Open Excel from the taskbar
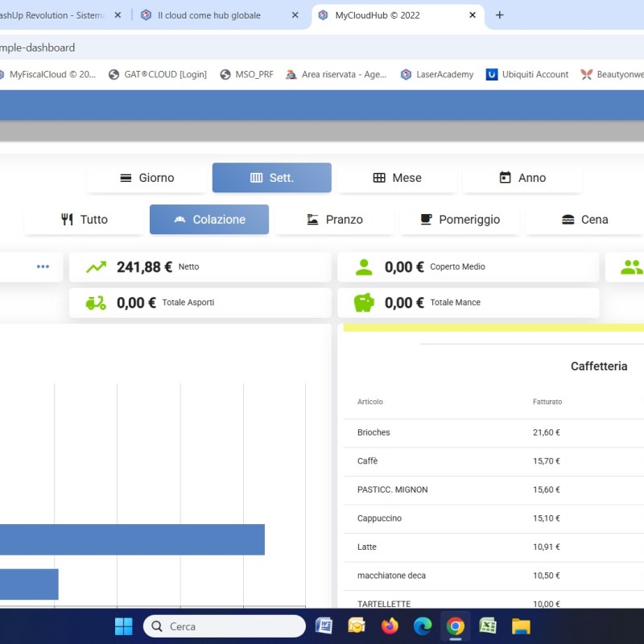644x644 pixels. tap(487, 625)
